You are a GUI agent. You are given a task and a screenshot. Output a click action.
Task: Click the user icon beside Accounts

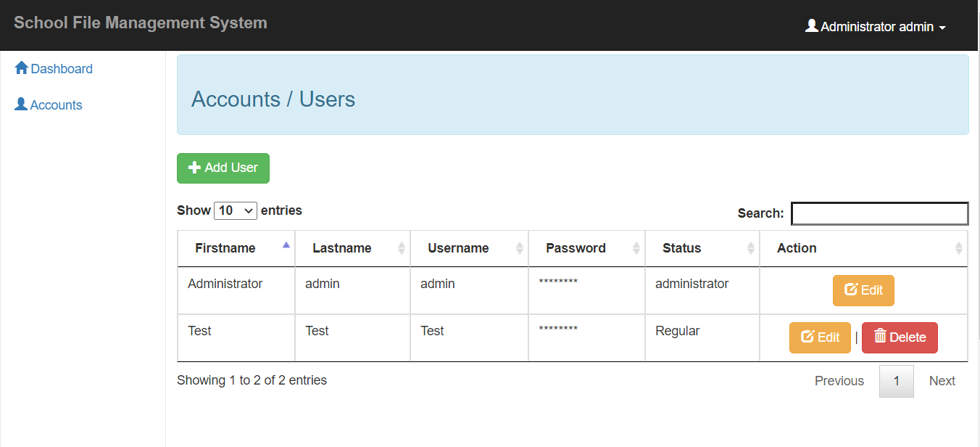(20, 104)
